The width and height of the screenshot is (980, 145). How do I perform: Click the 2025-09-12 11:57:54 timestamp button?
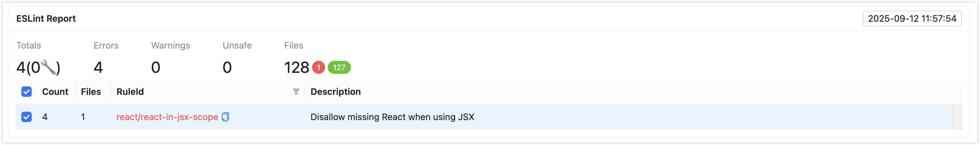point(911,19)
